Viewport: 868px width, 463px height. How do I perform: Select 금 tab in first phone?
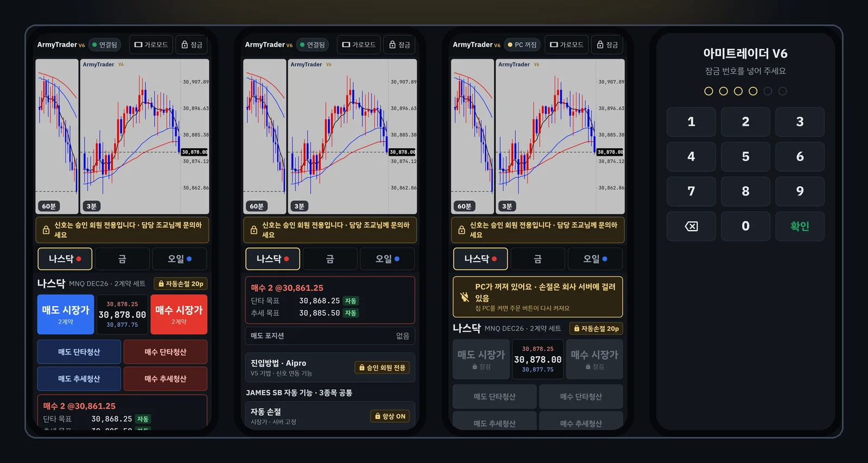click(x=122, y=259)
